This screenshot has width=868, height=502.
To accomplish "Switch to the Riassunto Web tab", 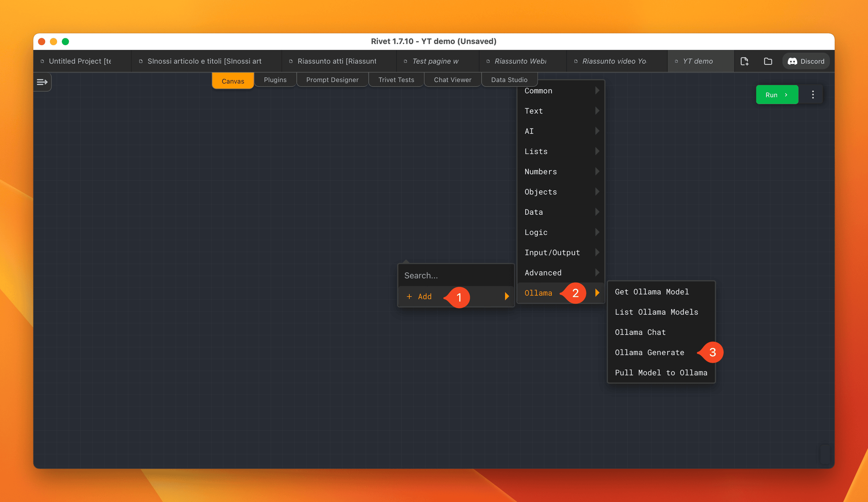I will tap(523, 61).
